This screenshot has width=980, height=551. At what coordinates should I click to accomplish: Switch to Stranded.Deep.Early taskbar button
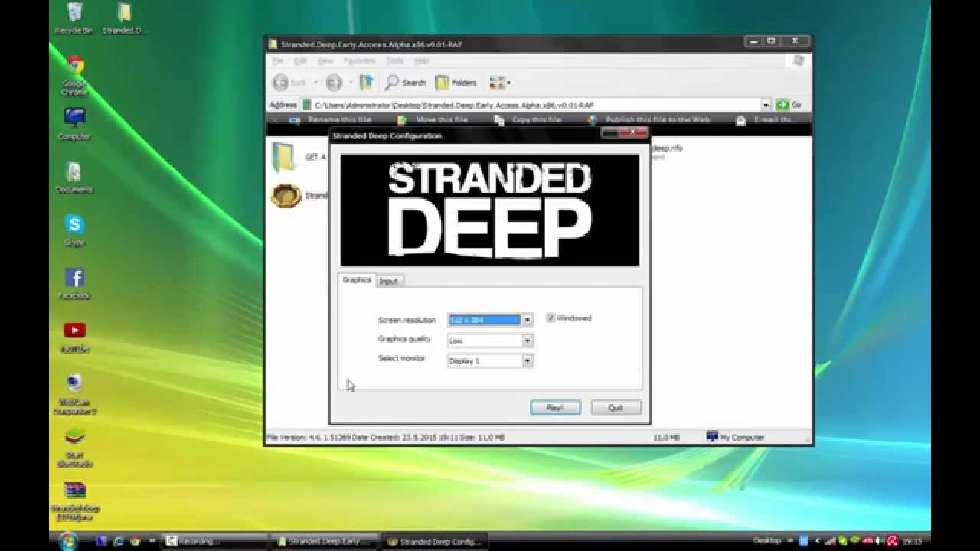coord(325,541)
